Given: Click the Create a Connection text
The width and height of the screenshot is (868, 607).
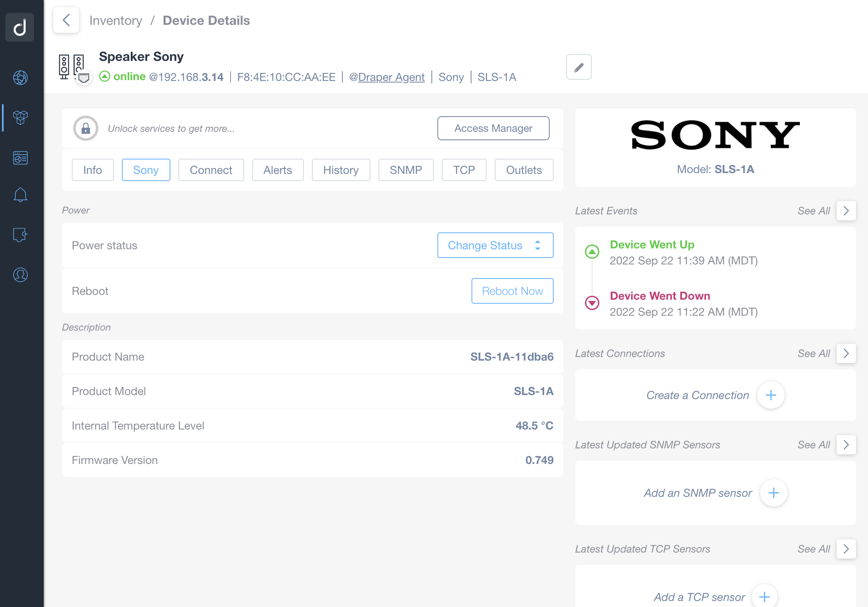Looking at the screenshot, I should point(698,395).
